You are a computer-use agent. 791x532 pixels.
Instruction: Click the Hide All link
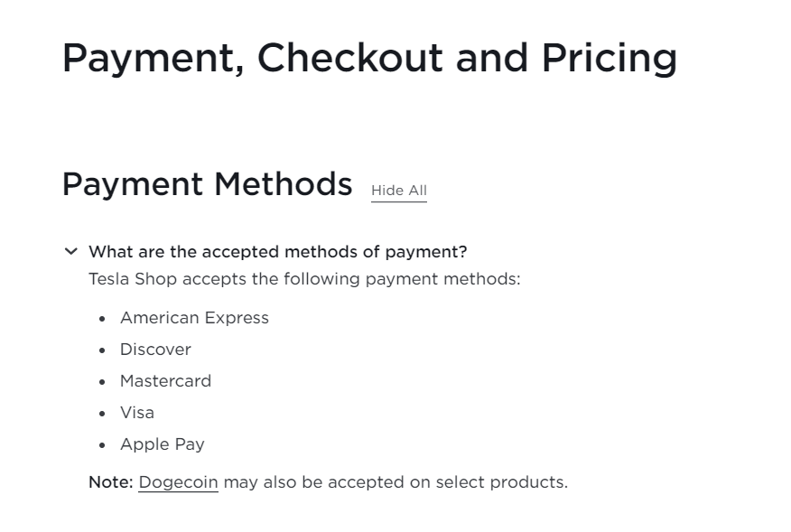point(398,191)
